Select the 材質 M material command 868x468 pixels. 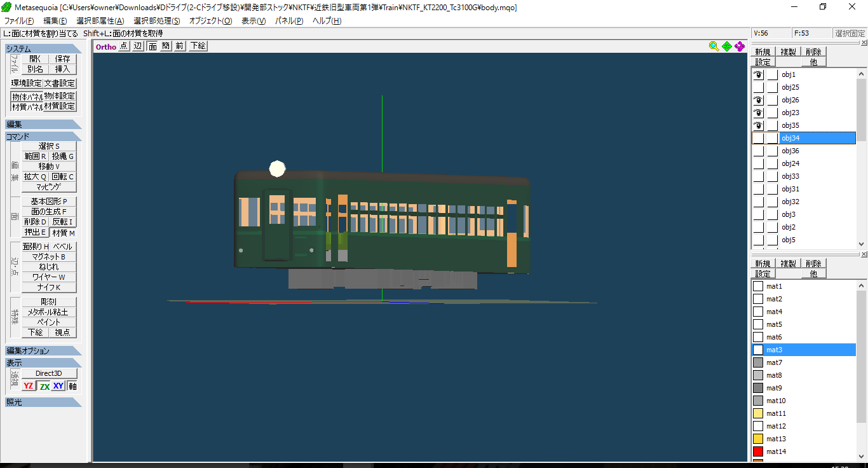click(63, 233)
